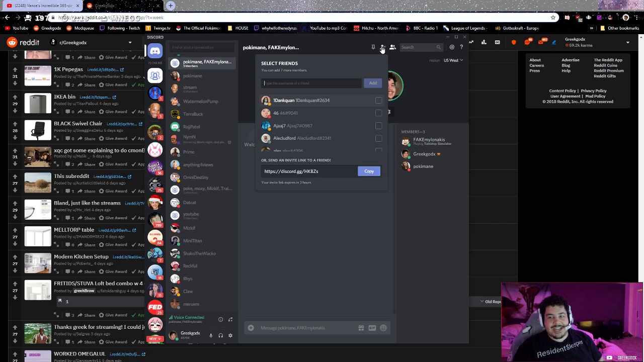Focus the friend username input field
The height and width of the screenshot is (362, 644).
[311, 83]
